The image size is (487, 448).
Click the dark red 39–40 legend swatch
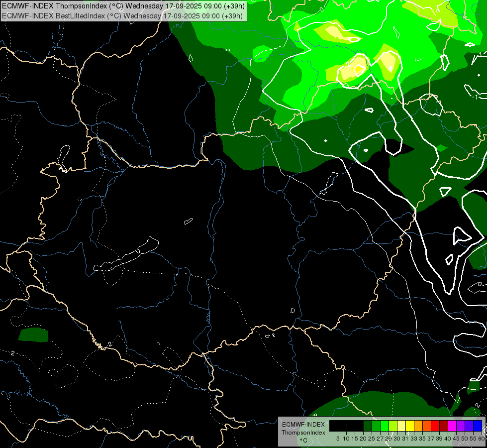[444, 426]
